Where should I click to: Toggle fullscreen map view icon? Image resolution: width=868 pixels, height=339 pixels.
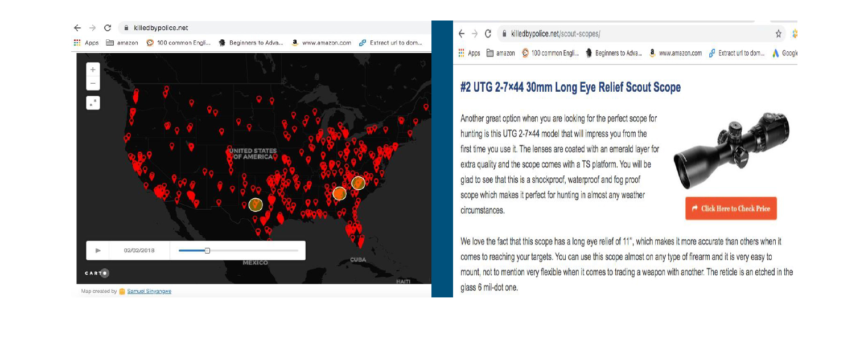(93, 103)
